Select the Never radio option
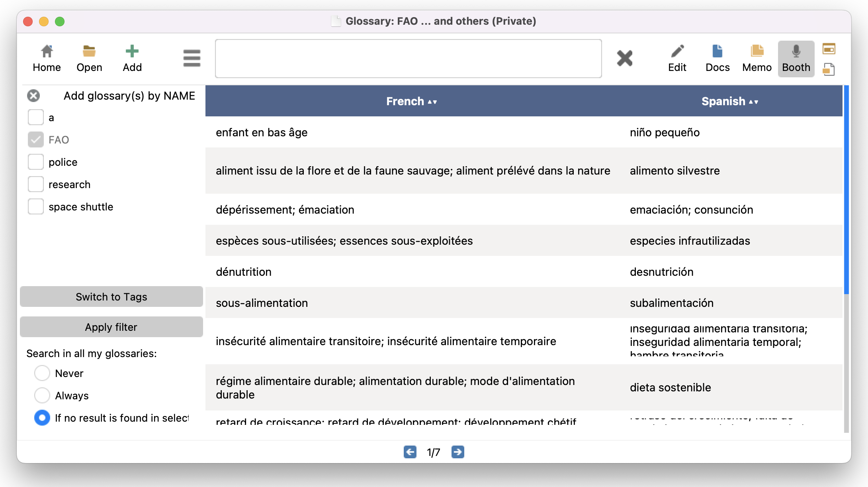This screenshot has height=487, width=868. (x=42, y=373)
